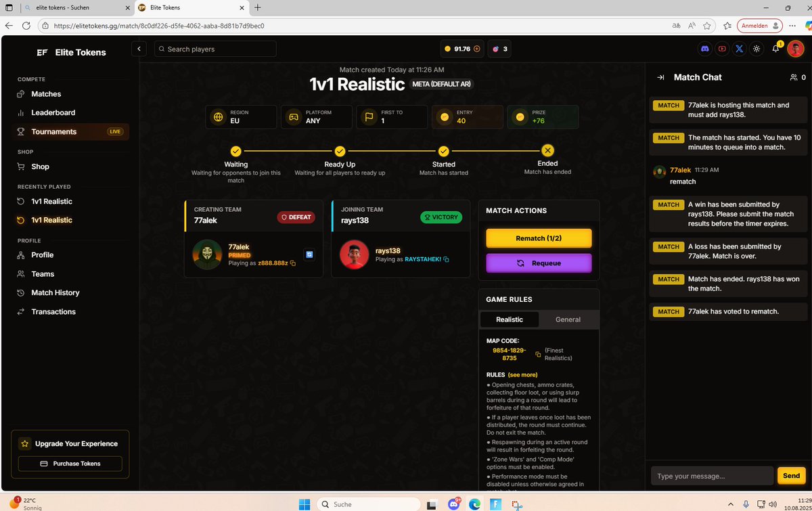This screenshot has height=511, width=812.
Task: Collapse the Match Chat panel arrow
Action: coord(660,77)
